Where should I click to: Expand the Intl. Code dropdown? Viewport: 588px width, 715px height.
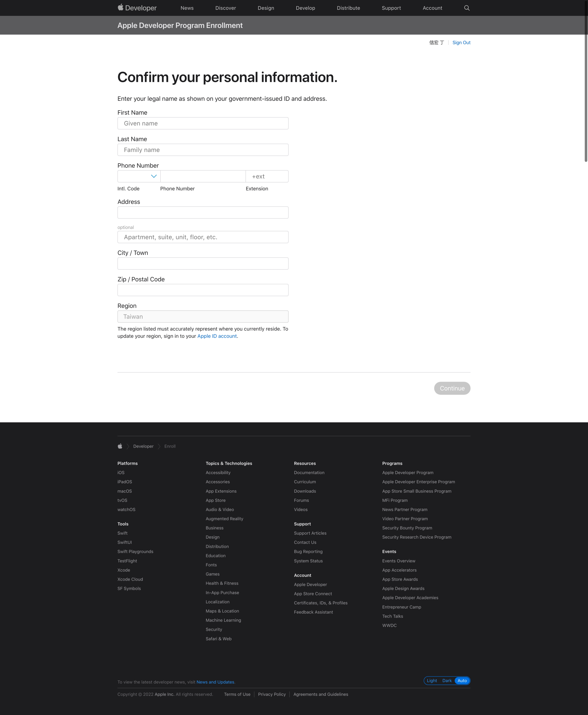[139, 176]
